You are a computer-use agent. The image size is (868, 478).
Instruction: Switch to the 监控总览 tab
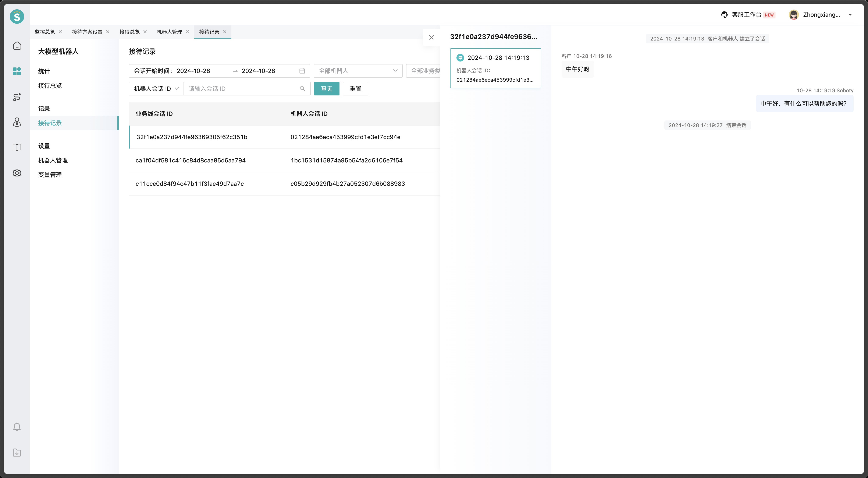45,32
